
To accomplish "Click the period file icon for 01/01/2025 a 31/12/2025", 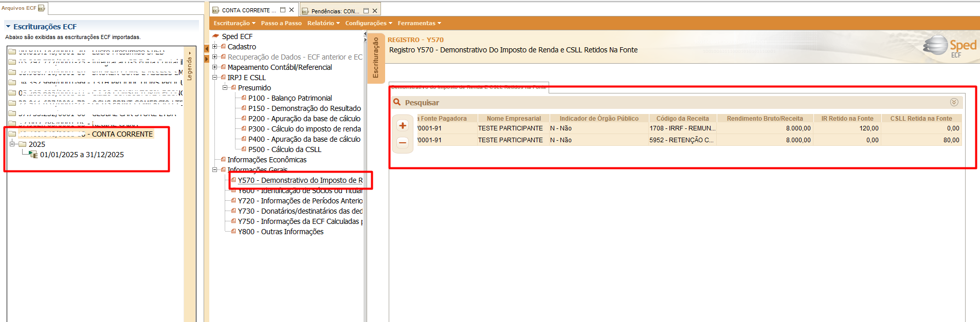I will (34, 155).
